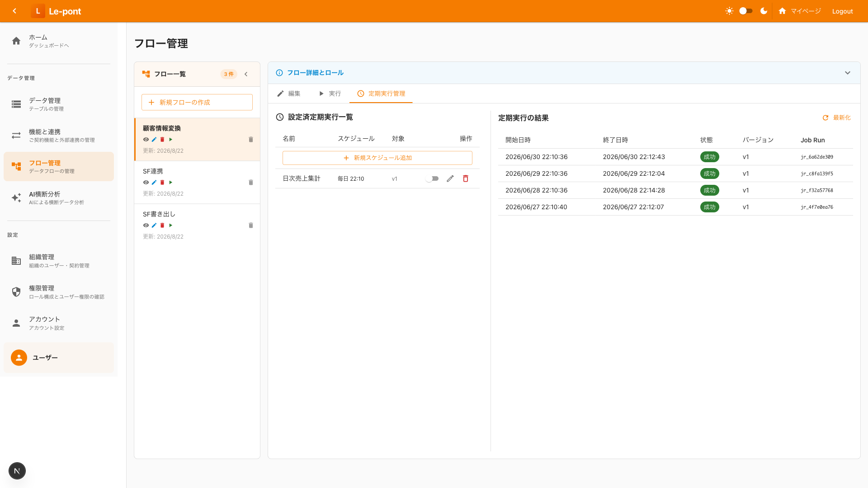
Task: Open マイページ link
Action: click(x=799, y=11)
